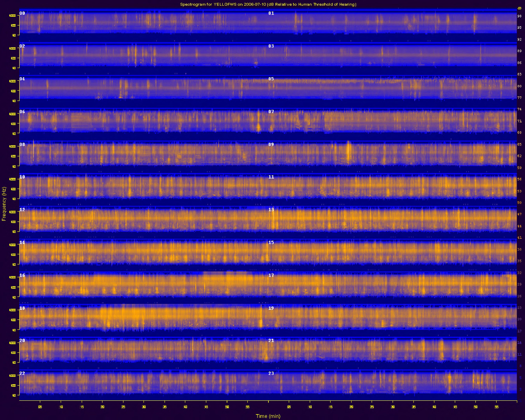Select the hour label '06'
525x420 pixels.
pyautogui.click(x=22, y=112)
